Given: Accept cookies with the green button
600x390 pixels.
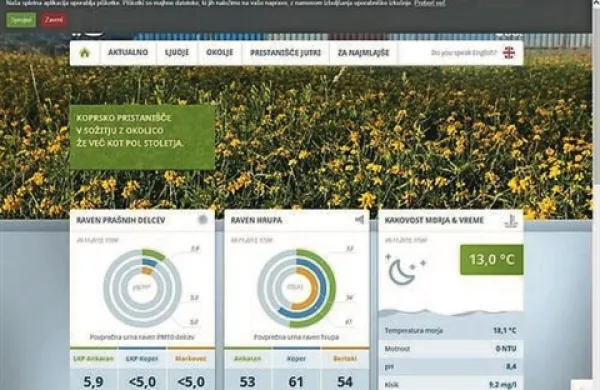Looking at the screenshot, I should click(x=21, y=20).
